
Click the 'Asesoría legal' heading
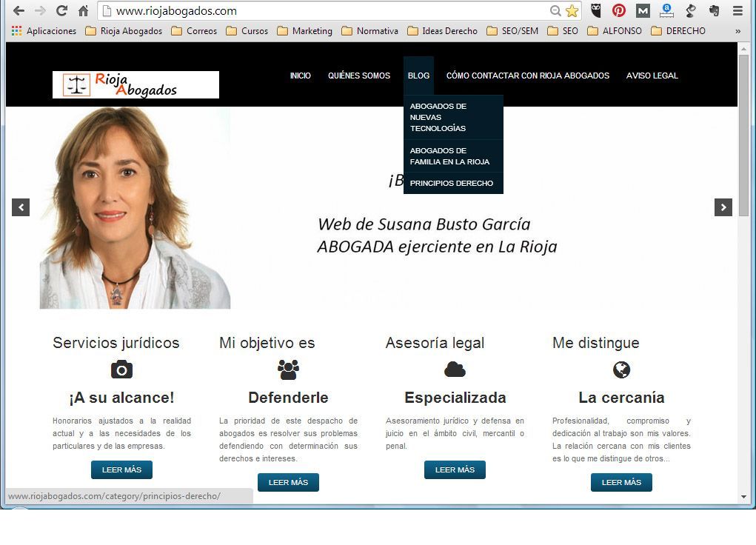[435, 343]
